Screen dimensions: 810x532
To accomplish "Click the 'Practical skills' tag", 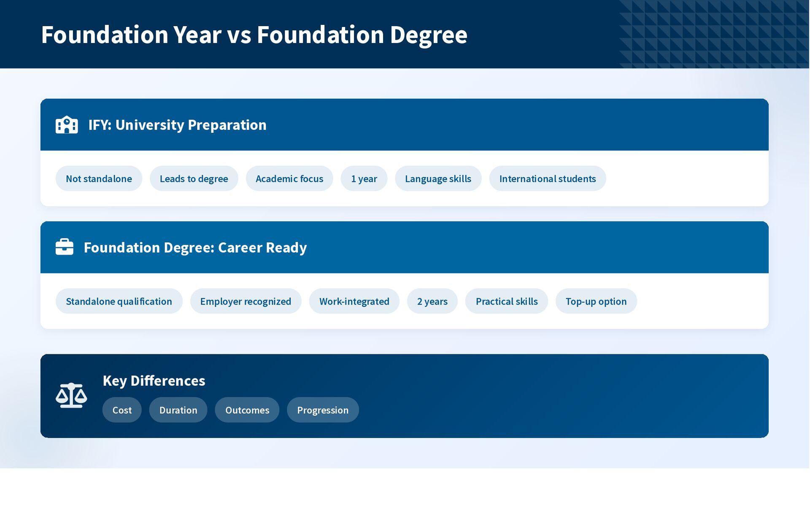I will tap(507, 301).
